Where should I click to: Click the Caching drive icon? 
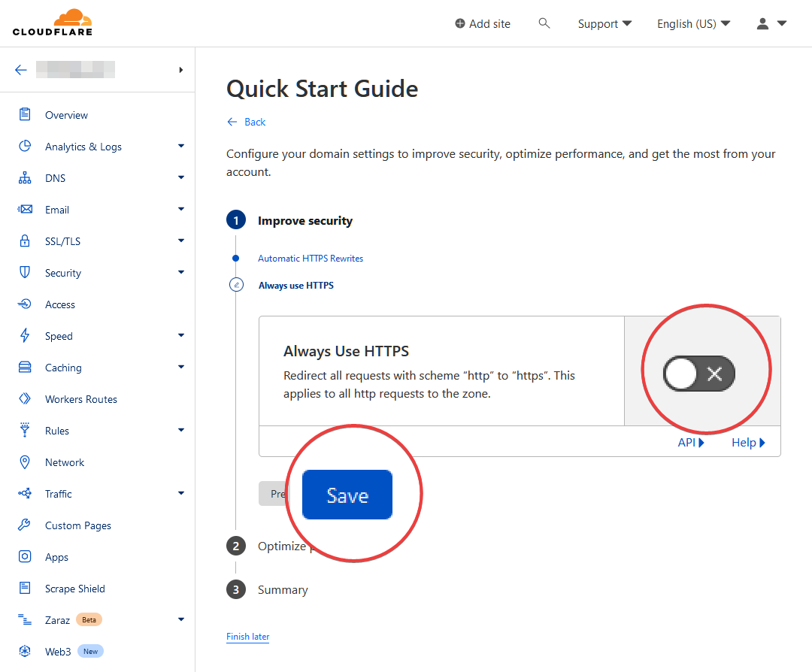[24, 367]
